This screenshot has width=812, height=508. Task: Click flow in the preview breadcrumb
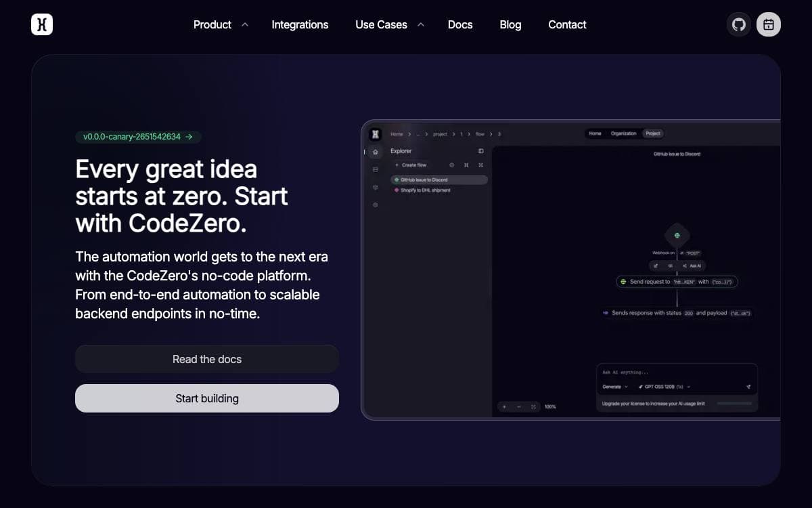click(480, 134)
